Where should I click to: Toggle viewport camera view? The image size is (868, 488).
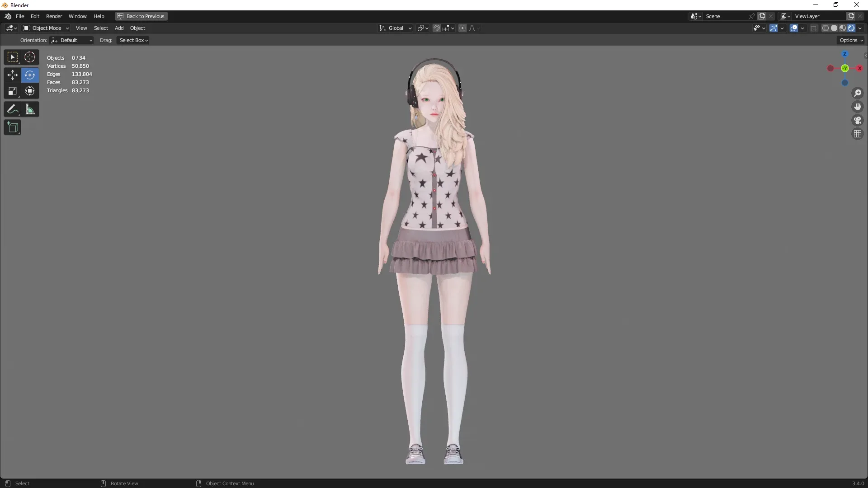pos(858,120)
